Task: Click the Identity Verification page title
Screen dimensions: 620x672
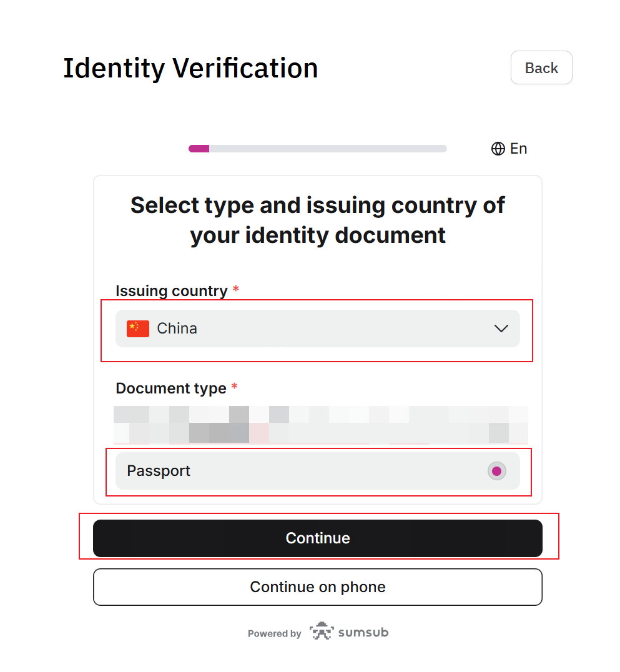Action: point(190,68)
